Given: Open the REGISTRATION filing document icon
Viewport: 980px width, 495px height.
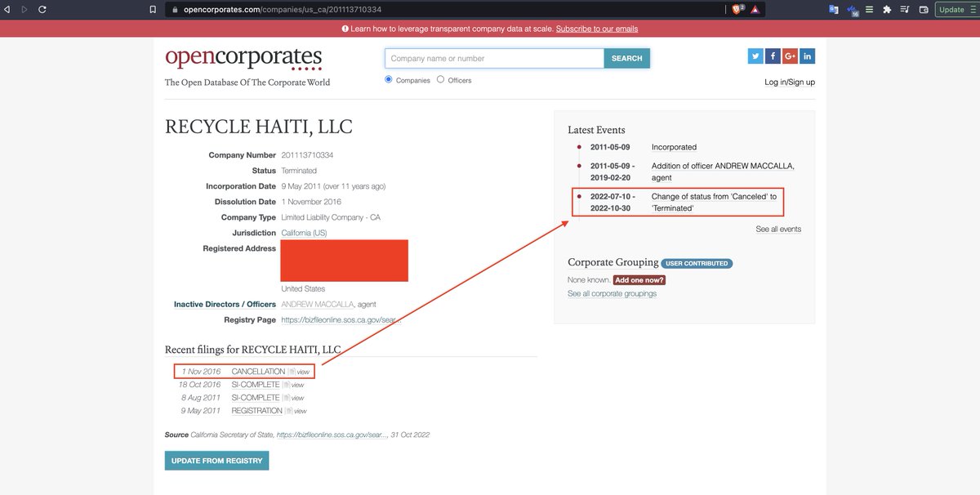Looking at the screenshot, I should click(287, 411).
